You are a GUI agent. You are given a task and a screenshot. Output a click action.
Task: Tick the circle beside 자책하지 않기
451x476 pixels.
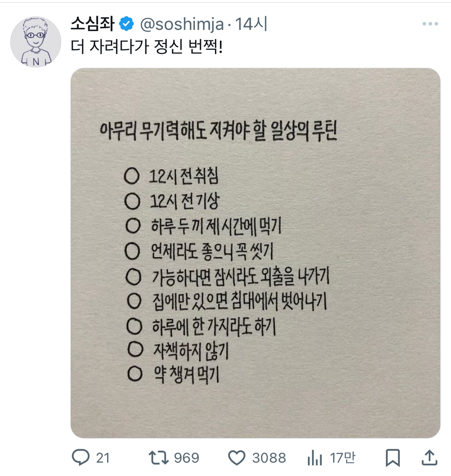133,350
